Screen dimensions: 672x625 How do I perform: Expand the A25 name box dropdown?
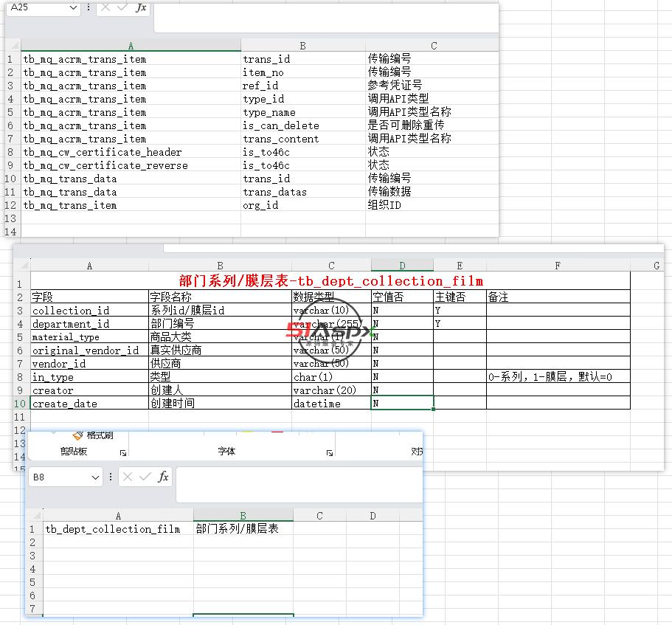[x=73, y=7]
